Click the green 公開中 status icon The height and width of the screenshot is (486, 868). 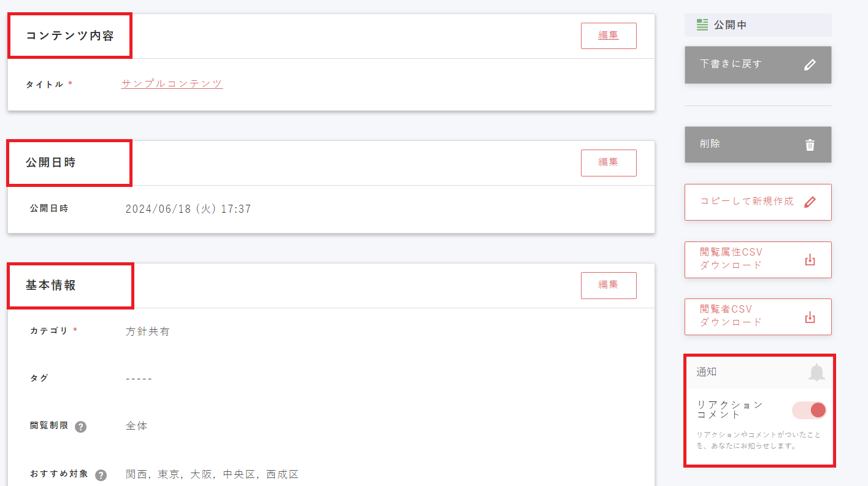(702, 25)
